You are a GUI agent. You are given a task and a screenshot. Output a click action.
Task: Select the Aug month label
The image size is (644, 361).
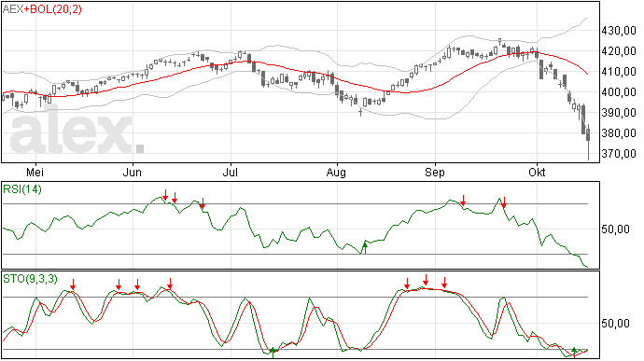pos(336,172)
